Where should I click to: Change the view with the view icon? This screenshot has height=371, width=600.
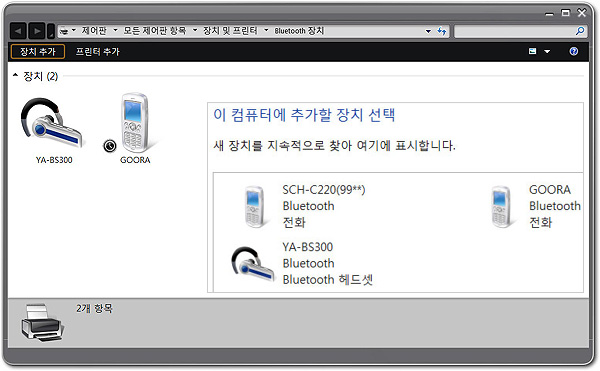532,51
